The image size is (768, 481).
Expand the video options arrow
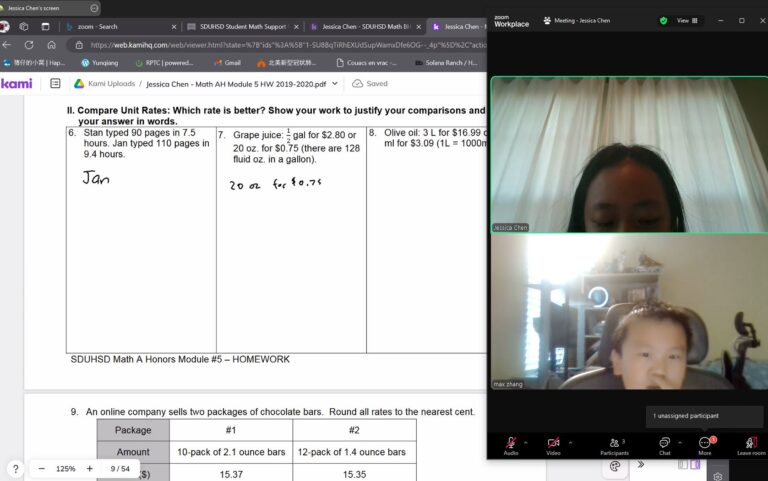(570, 442)
